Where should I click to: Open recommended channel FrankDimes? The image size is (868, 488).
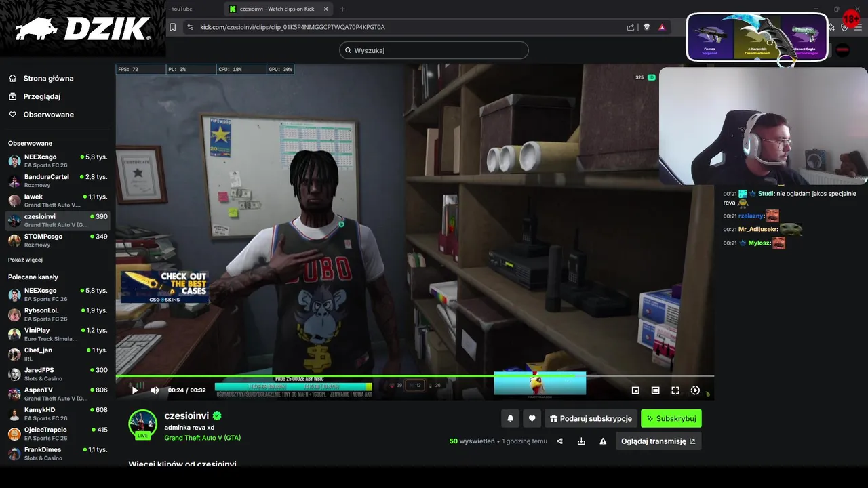(x=58, y=453)
